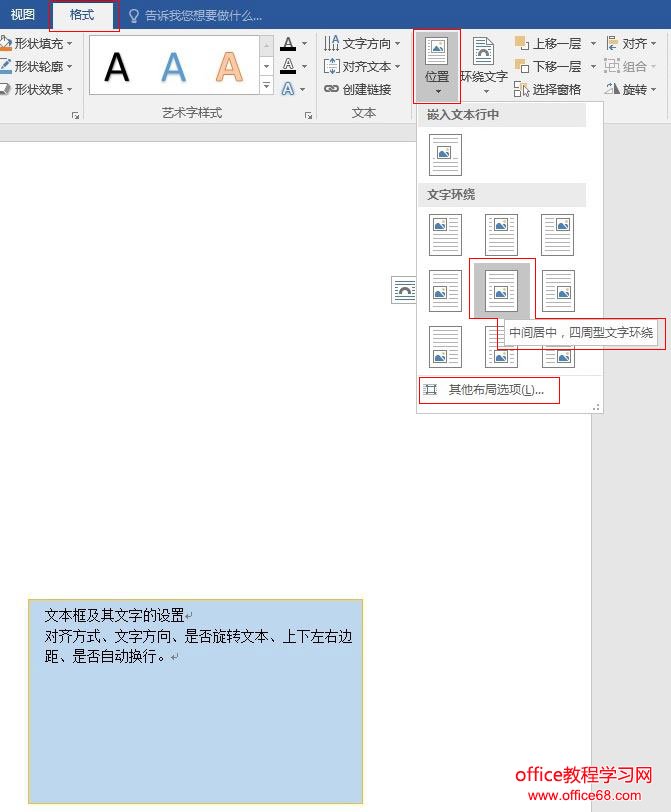671x812 pixels.
Task: Click the layout options icon beside the document
Action: [404, 290]
